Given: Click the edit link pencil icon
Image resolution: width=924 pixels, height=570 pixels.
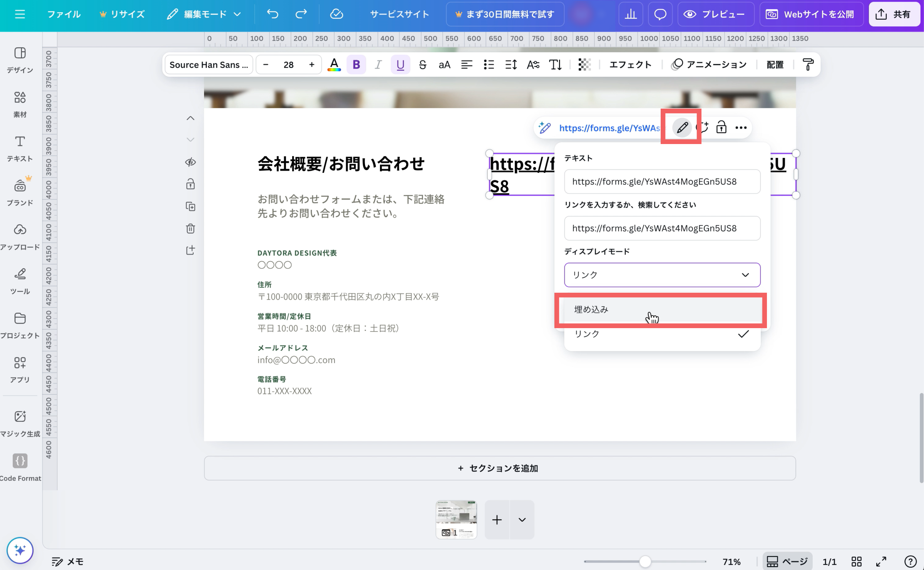Looking at the screenshot, I should click(x=682, y=127).
